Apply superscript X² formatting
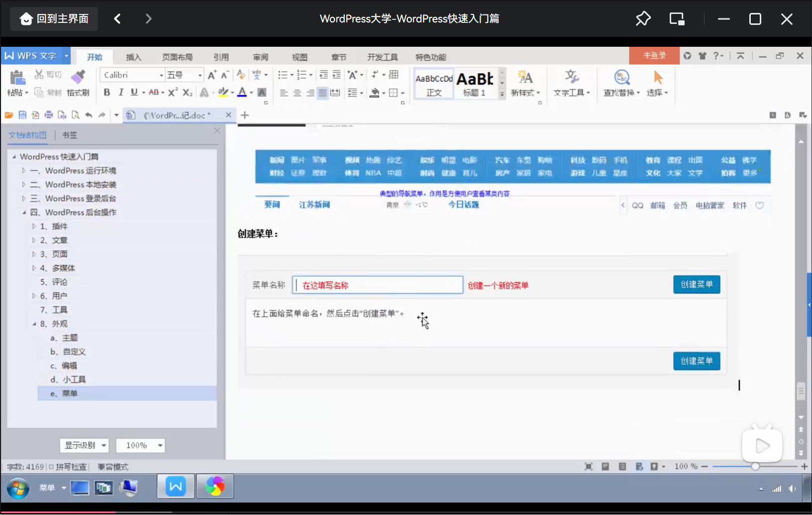This screenshot has width=812, height=515. (x=173, y=92)
